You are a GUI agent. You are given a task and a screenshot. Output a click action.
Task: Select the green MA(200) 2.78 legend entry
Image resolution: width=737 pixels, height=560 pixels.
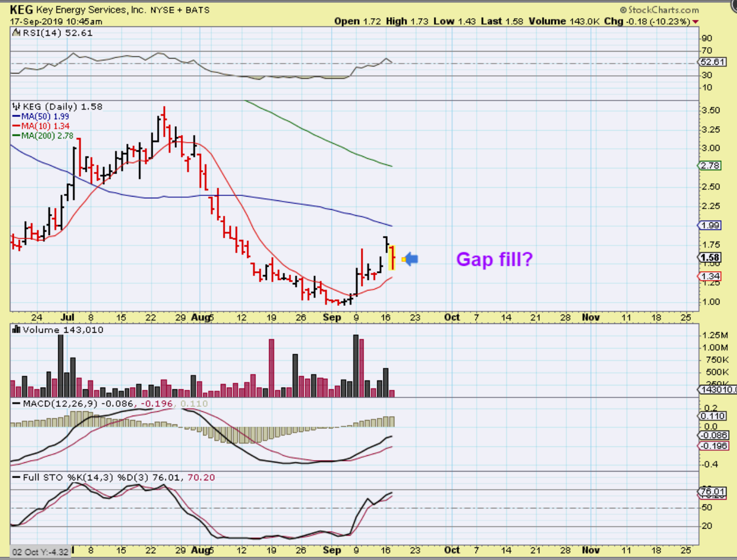[x=43, y=136]
